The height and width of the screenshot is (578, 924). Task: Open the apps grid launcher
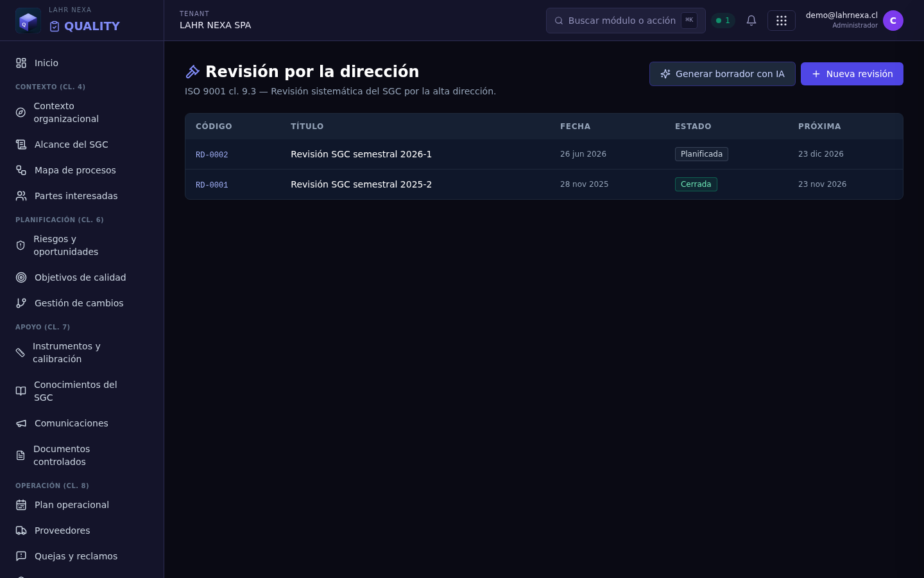click(x=782, y=21)
